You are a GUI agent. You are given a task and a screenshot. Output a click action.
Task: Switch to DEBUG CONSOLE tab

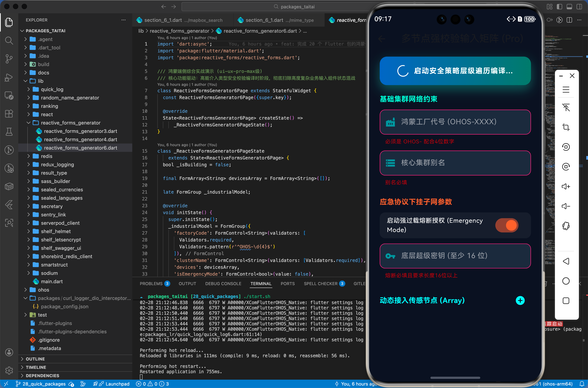point(223,284)
